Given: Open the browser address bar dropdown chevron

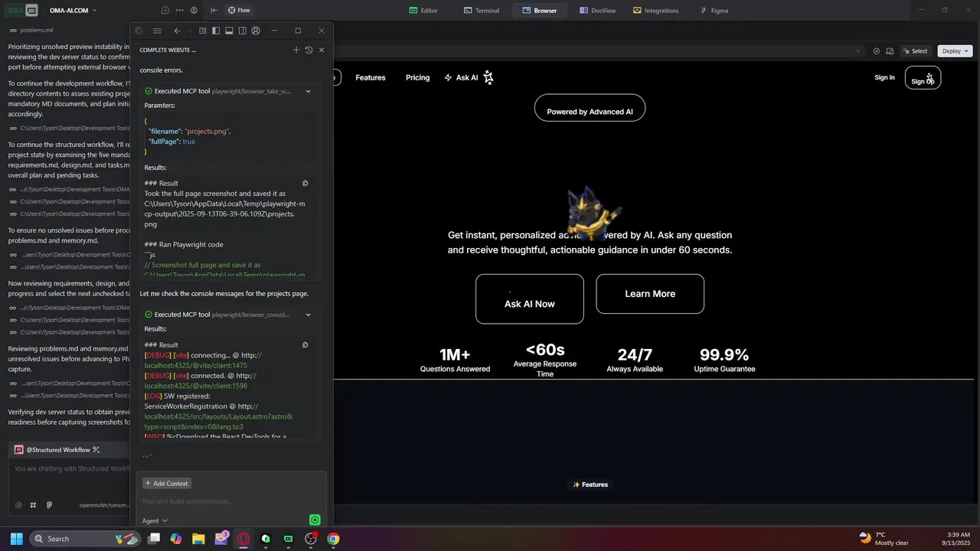Looking at the screenshot, I should [x=858, y=51].
